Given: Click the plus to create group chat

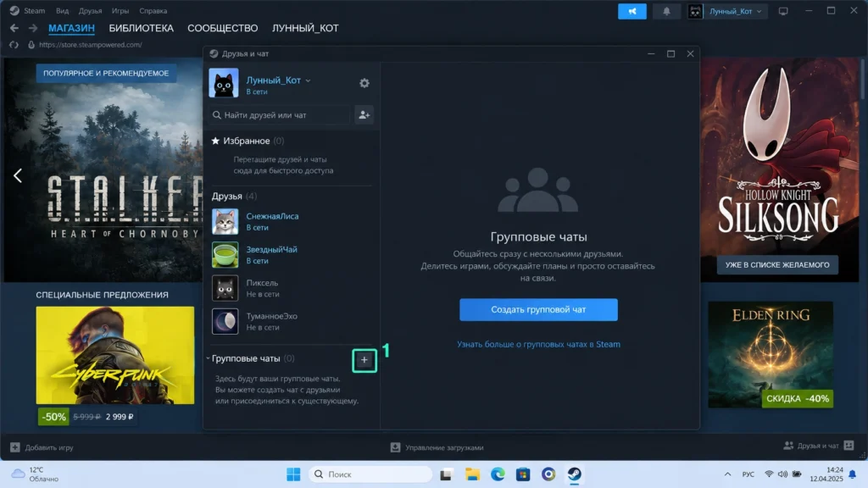Looking at the screenshot, I should click(364, 360).
